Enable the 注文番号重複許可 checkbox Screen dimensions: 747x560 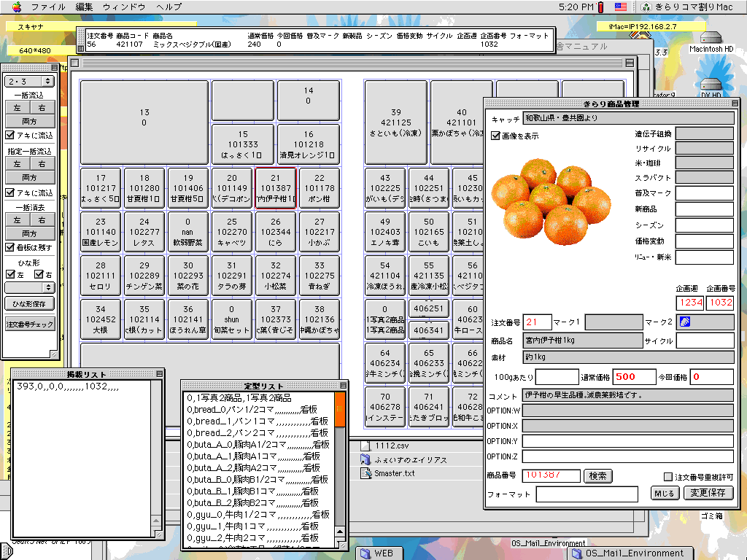pyautogui.click(x=668, y=477)
